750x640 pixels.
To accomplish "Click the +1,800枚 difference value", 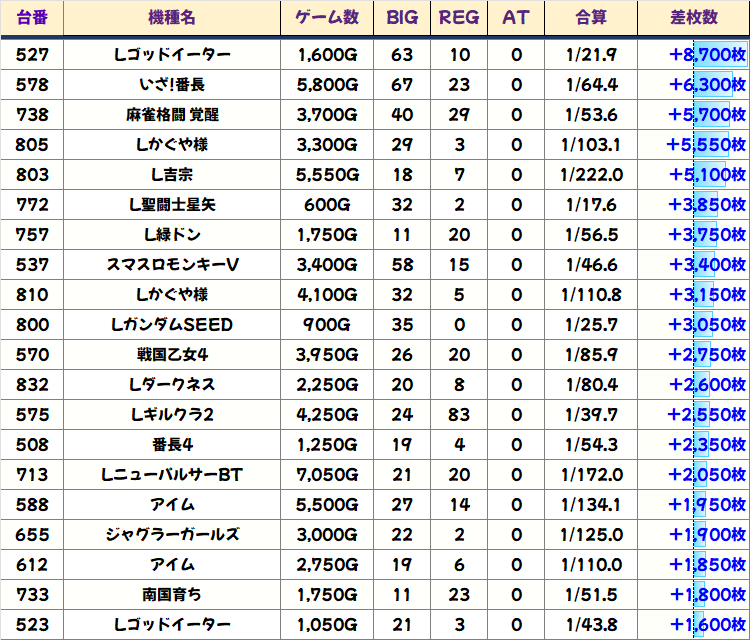I will [x=707, y=595].
